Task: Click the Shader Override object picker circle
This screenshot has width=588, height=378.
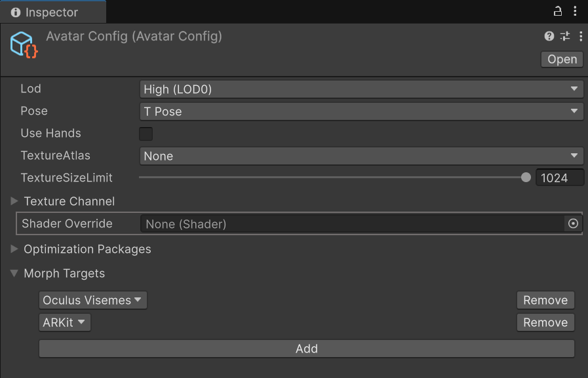Action: [573, 224]
